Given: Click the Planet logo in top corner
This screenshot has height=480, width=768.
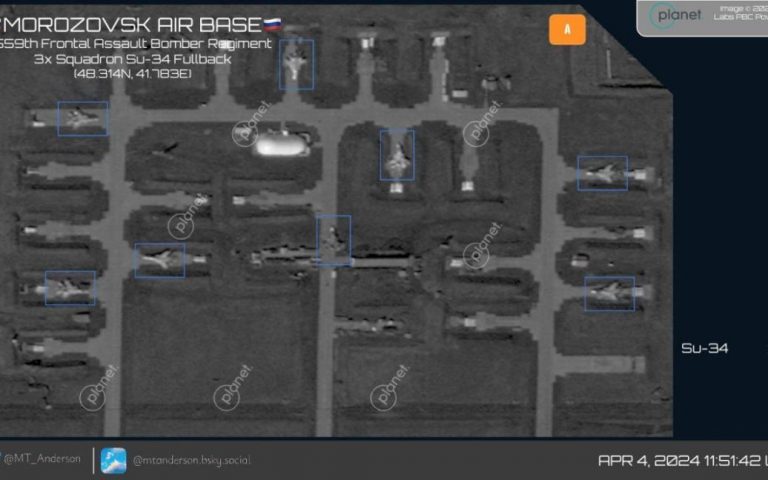Looking at the screenshot, I should click(674, 16).
